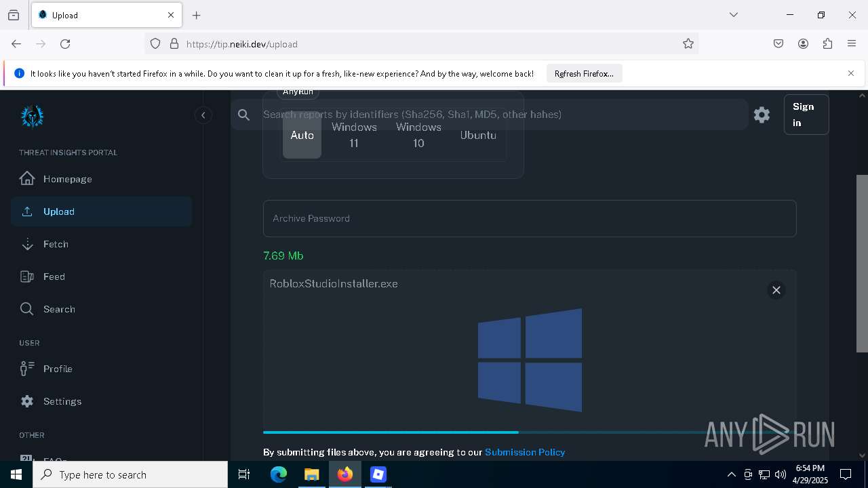Open File Explorer from taskbar
Image resolution: width=868 pixels, height=488 pixels.
[312, 474]
